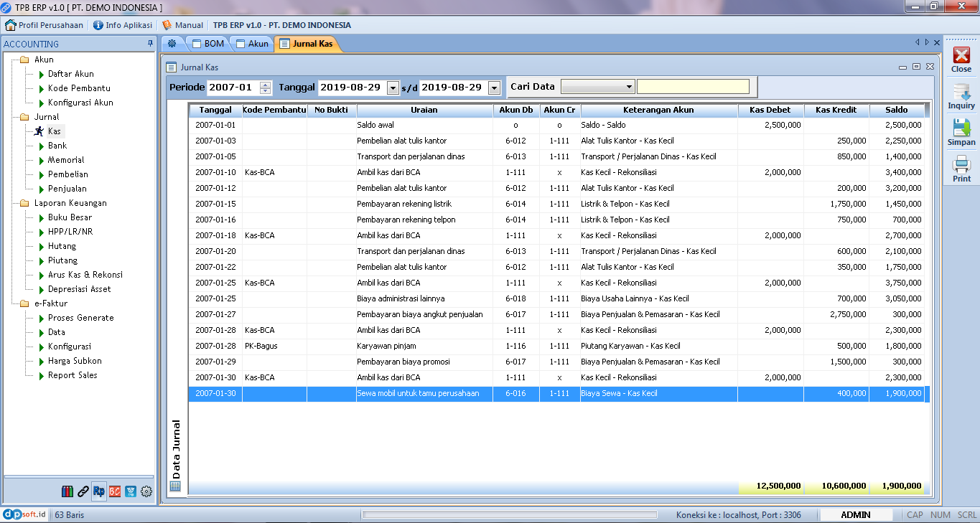Open Buku Besar in the sidebar tree
Image resolution: width=980 pixels, height=523 pixels.
[70, 217]
